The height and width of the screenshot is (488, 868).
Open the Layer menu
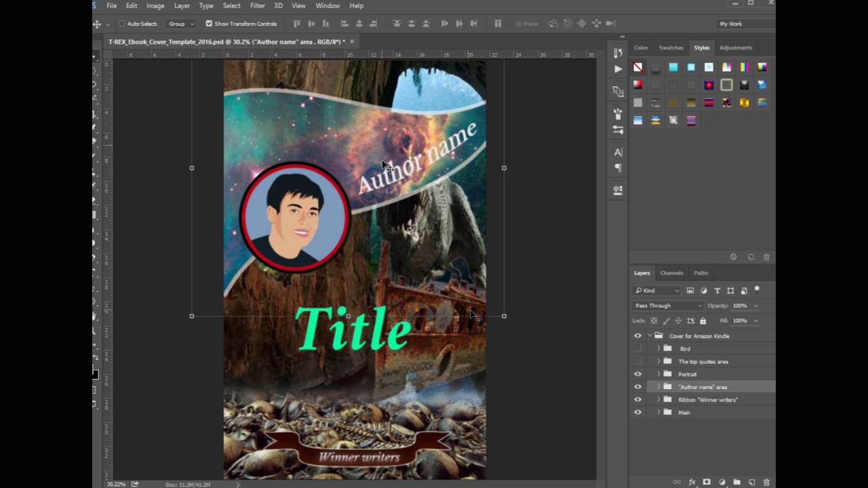(x=182, y=5)
